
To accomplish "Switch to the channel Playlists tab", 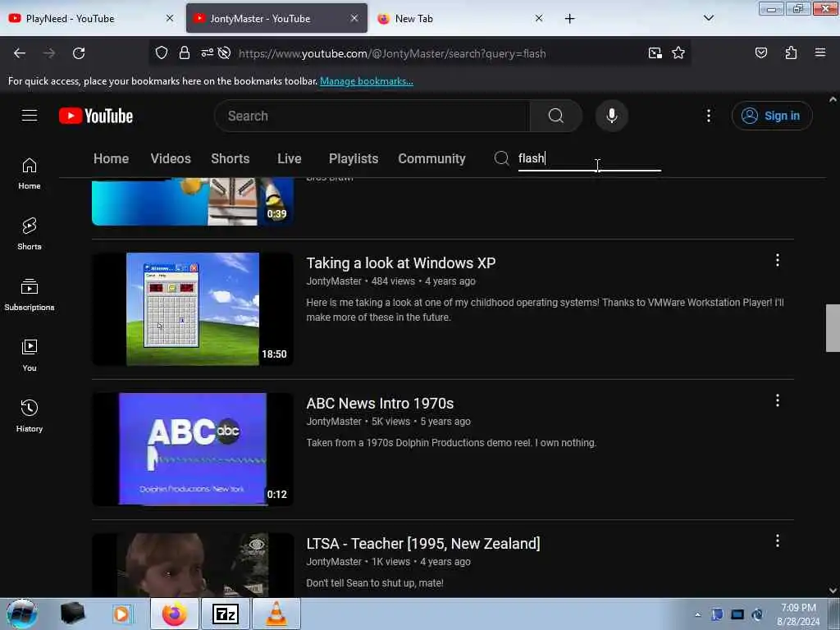I will (x=354, y=158).
